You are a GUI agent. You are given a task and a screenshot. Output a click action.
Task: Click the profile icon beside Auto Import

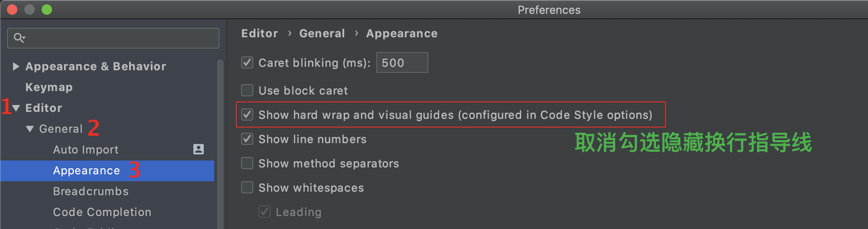pyautogui.click(x=199, y=149)
